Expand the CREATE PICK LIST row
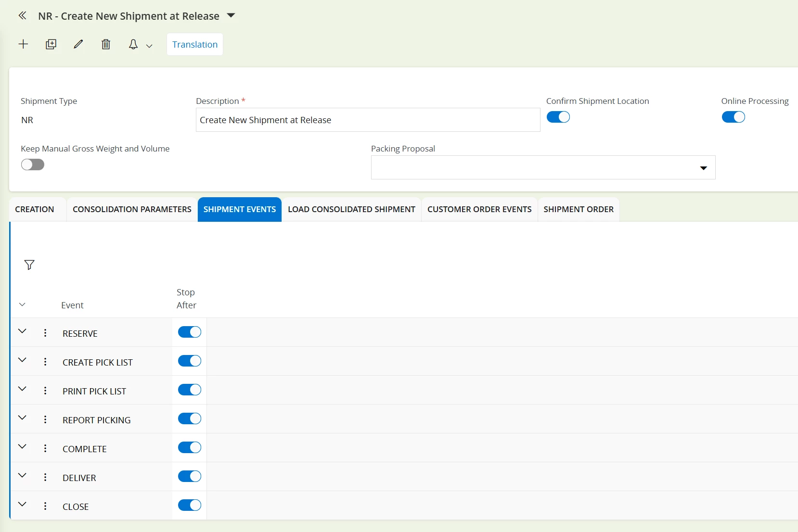 click(x=22, y=360)
